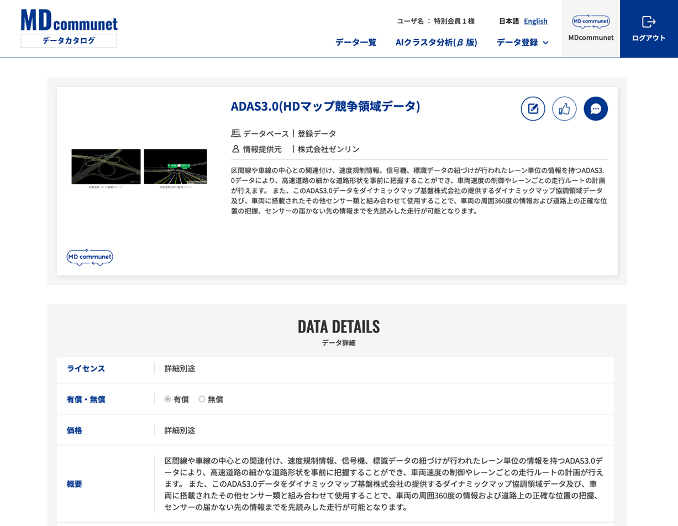678x526 pixels.
Task: Switch language to 日本語
Action: click(509, 21)
